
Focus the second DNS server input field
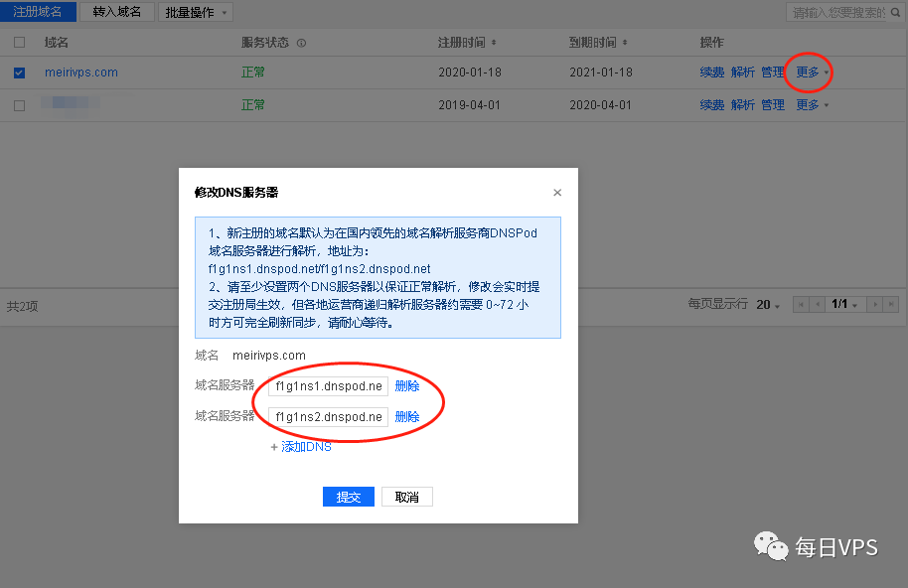click(329, 417)
